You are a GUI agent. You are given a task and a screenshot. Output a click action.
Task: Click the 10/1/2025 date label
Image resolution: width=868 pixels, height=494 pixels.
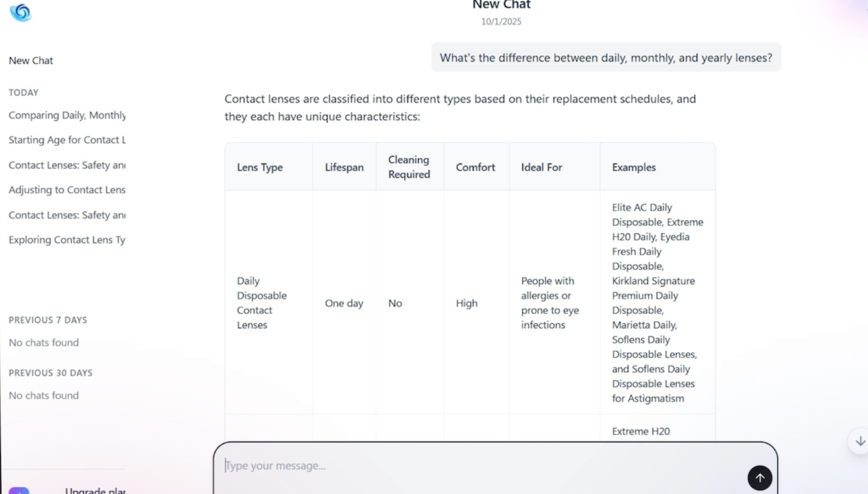501,21
